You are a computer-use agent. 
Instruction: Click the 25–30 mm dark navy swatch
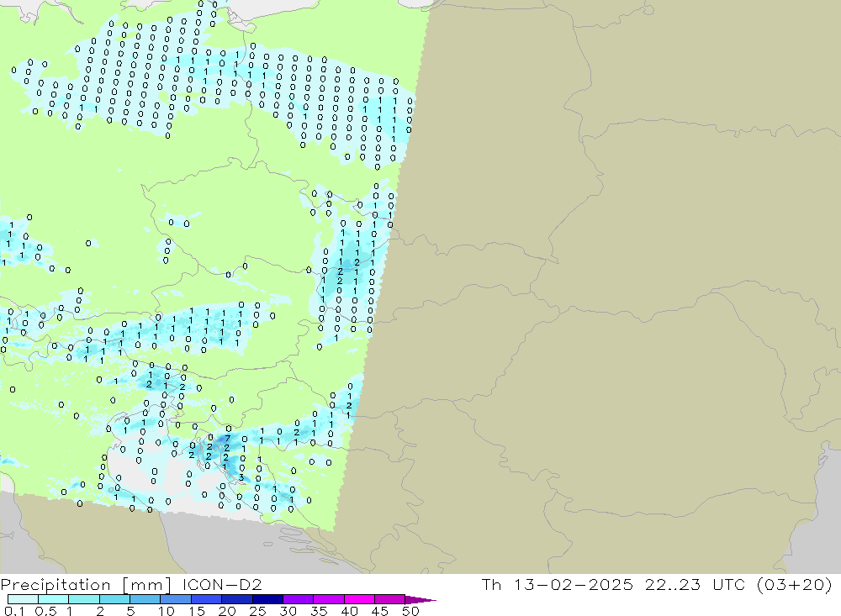(x=267, y=599)
